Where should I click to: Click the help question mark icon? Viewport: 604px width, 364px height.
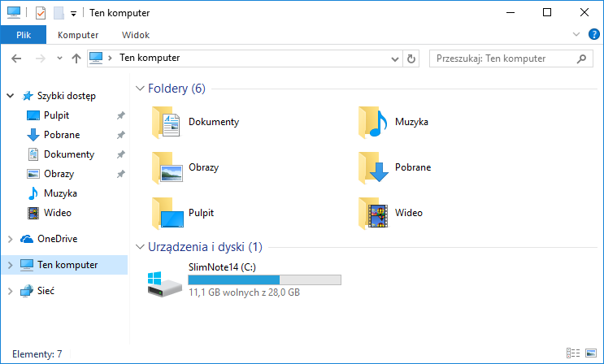pyautogui.click(x=593, y=35)
